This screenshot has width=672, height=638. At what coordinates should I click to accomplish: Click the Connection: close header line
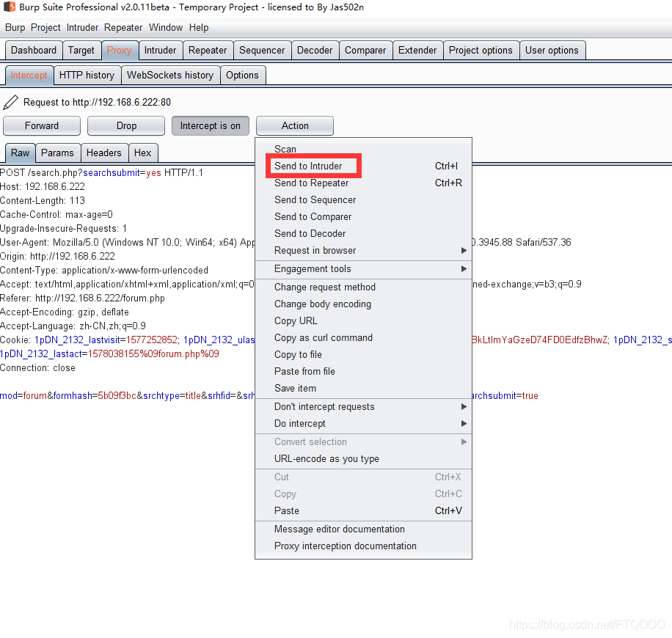[37, 368]
